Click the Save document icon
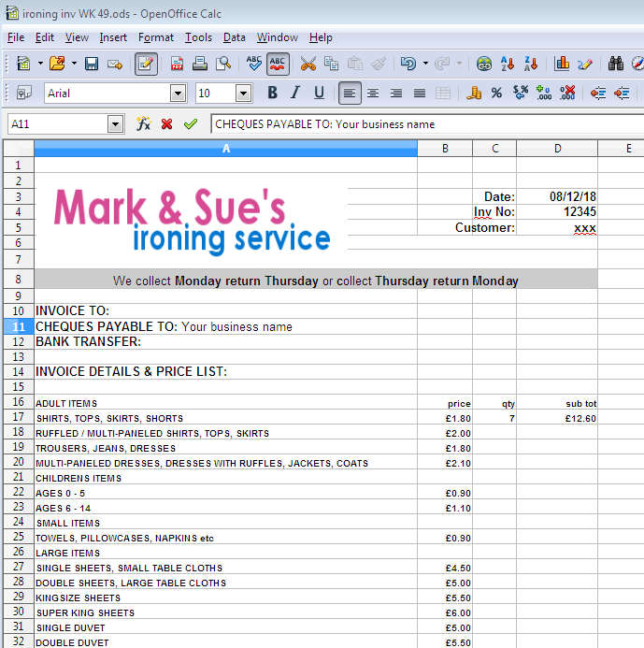 pyautogui.click(x=92, y=64)
